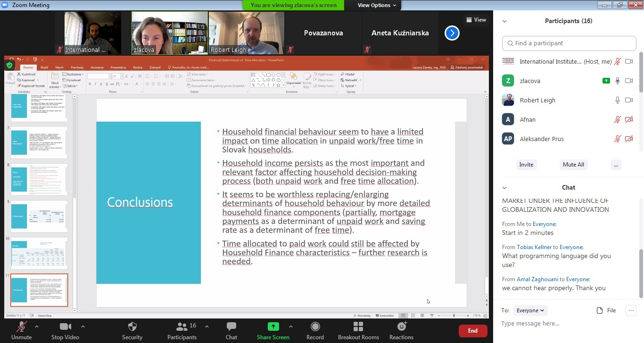Open Vložiť tab in PowerPoint ribbon
The width and height of the screenshot is (644, 343).
[44, 67]
